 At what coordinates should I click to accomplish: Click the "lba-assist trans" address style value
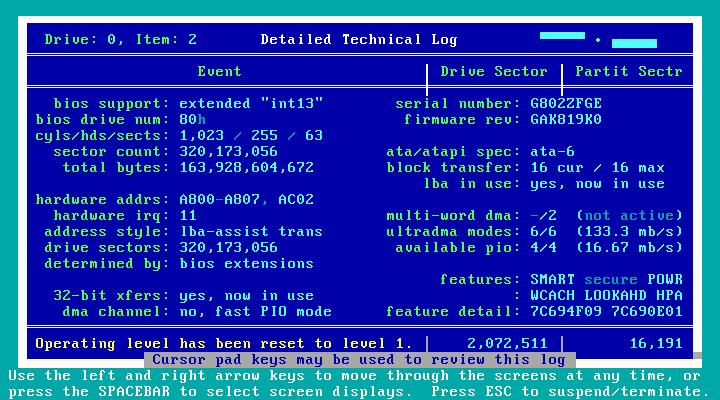251,232
